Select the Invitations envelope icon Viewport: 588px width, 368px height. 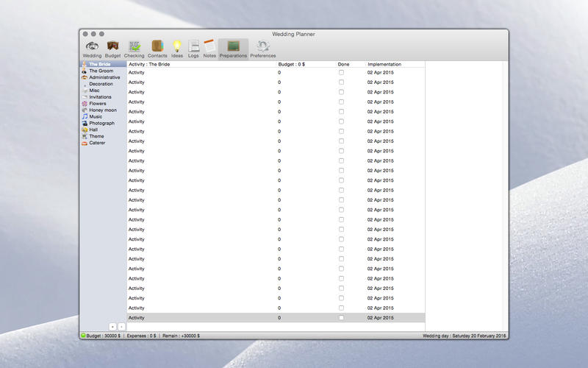[x=85, y=97]
